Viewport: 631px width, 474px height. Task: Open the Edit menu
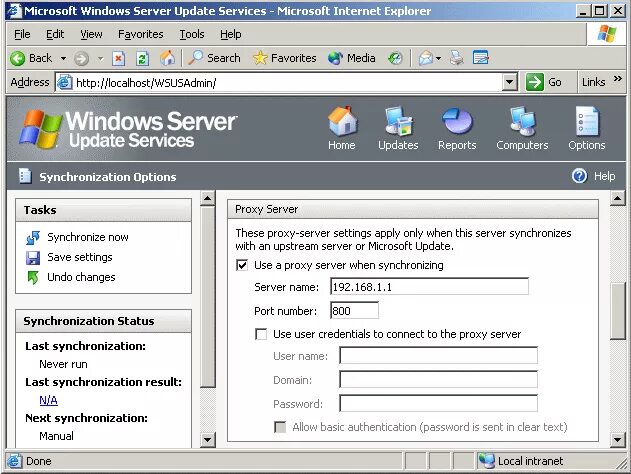pyautogui.click(x=55, y=35)
